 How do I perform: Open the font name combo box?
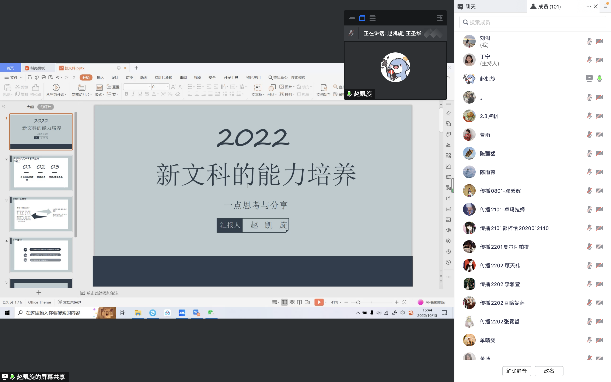pyautogui.click(x=137, y=87)
